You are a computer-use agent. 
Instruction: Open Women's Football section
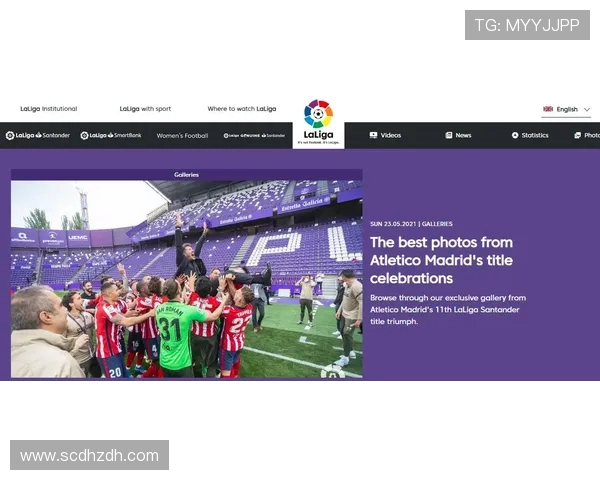[182, 136]
